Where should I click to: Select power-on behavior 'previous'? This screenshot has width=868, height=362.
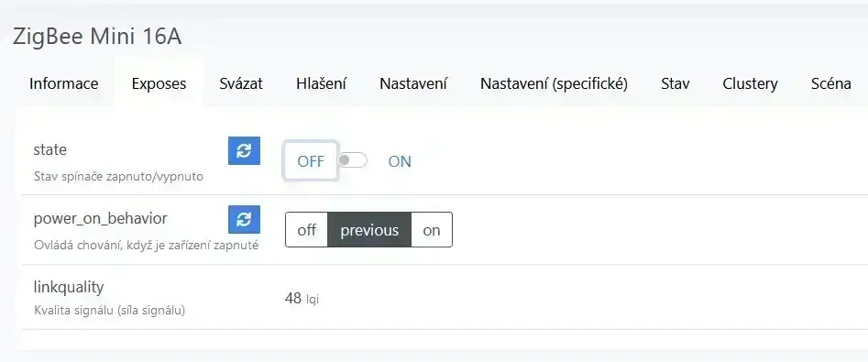pyautogui.click(x=369, y=230)
